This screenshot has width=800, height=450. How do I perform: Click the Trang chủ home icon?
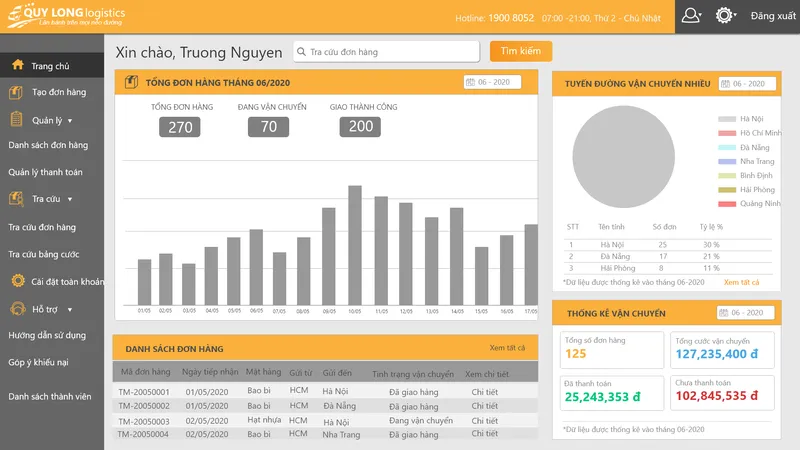click(x=18, y=65)
